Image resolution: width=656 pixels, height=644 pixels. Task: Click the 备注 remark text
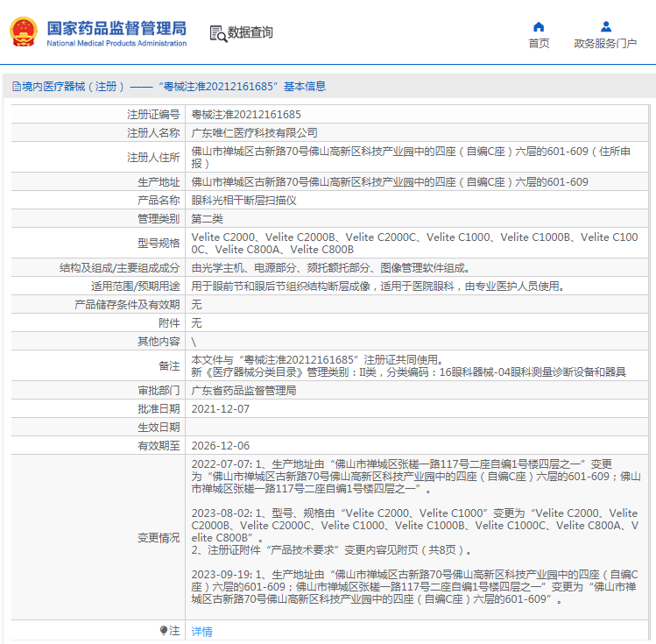pos(408,365)
